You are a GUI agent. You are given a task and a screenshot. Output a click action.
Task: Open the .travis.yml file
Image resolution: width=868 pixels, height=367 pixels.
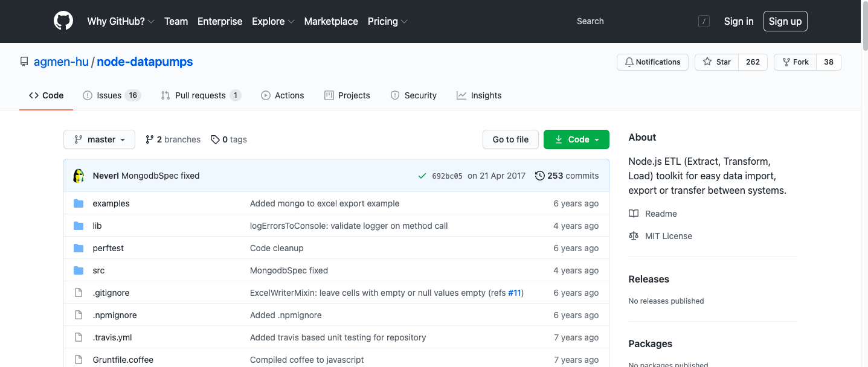(x=112, y=337)
